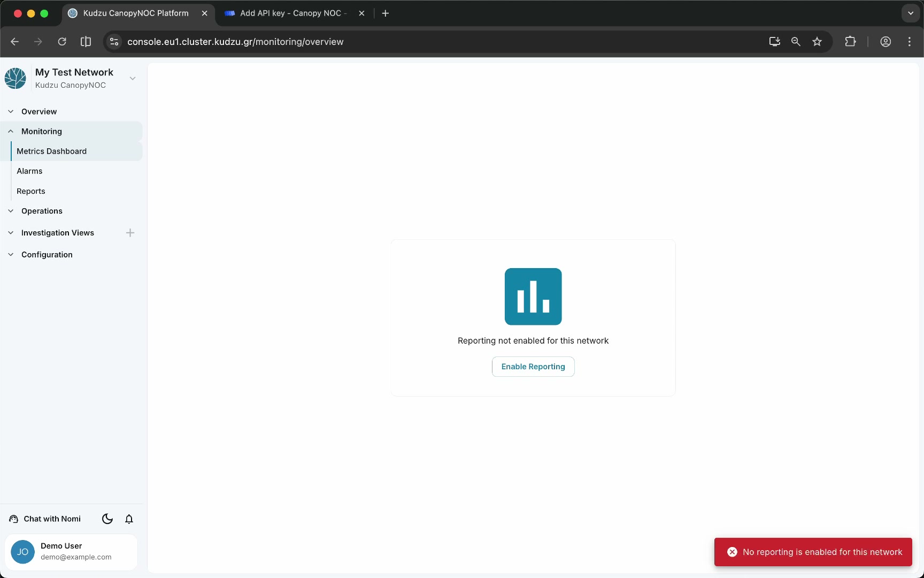The image size is (924, 578).
Task: Open the zoom magnifier icon
Action: point(796,42)
